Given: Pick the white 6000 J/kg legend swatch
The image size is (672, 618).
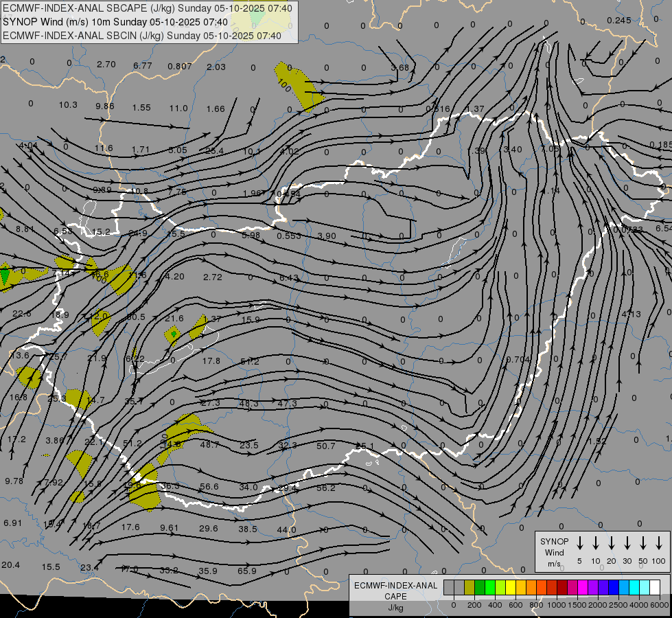Looking at the screenshot, I should 655,587.
